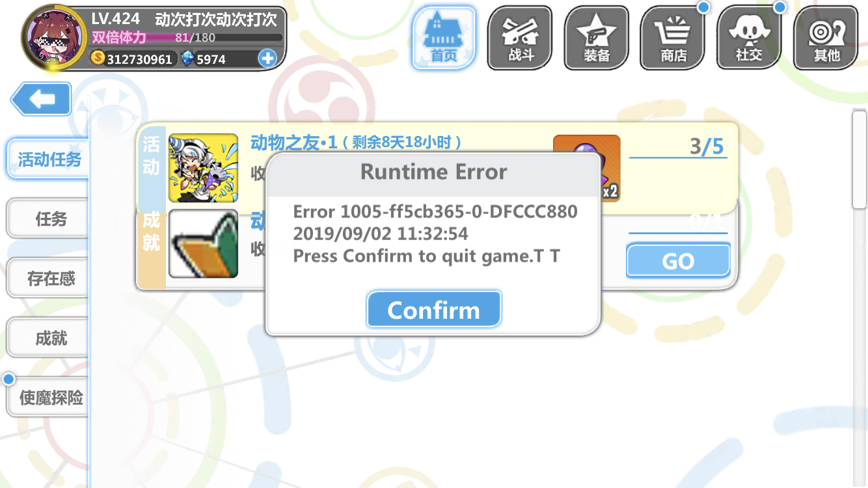Open the 战斗 battle menu icon
Viewport: 868px width, 488px height.
coord(520,38)
